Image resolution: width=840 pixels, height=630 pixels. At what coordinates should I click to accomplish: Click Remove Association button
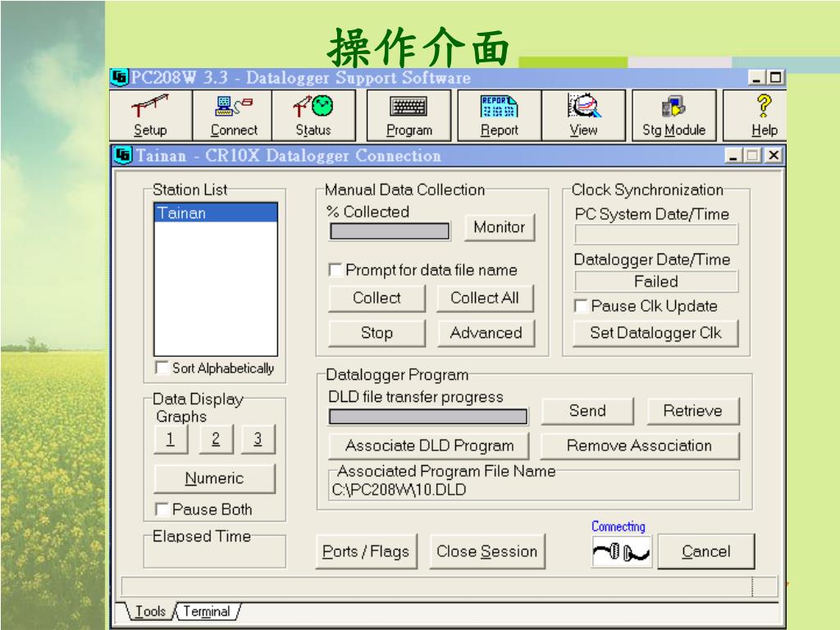pyautogui.click(x=640, y=445)
